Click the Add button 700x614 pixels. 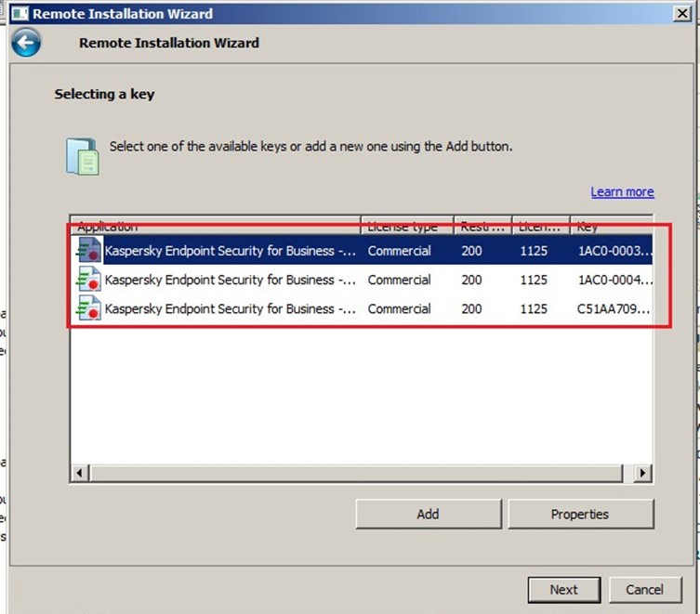(x=429, y=514)
